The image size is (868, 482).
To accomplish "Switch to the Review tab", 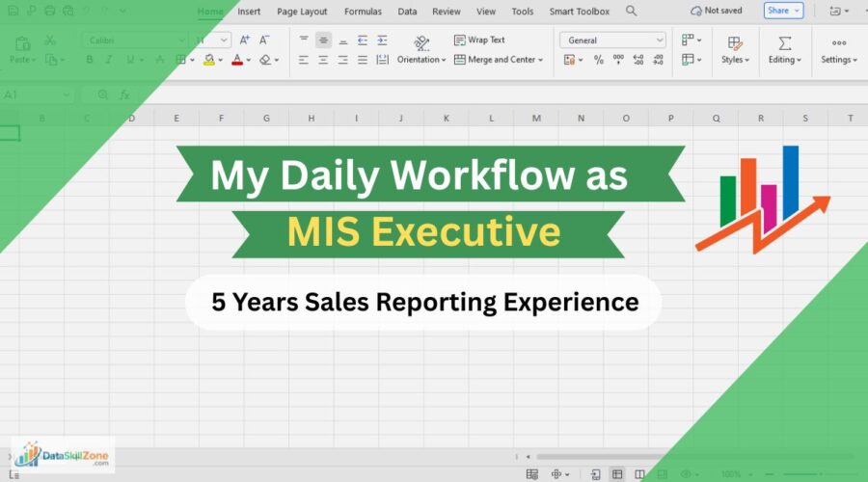I will 447,11.
